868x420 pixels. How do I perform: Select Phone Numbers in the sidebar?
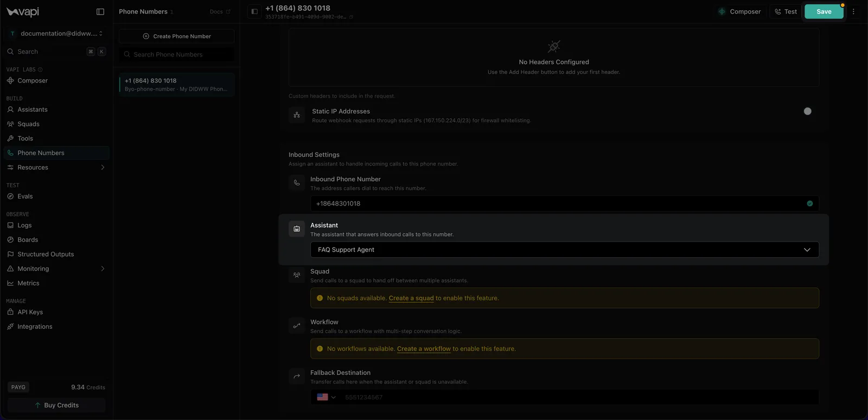click(56, 153)
